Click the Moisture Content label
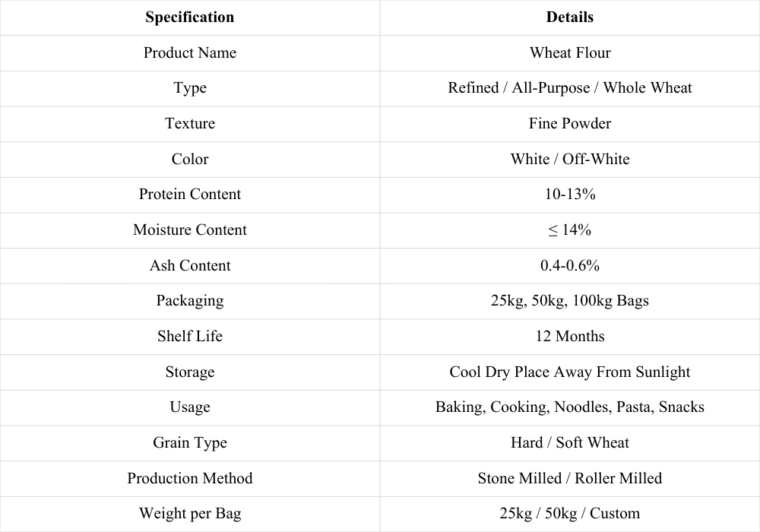760x532 pixels. 189,230
